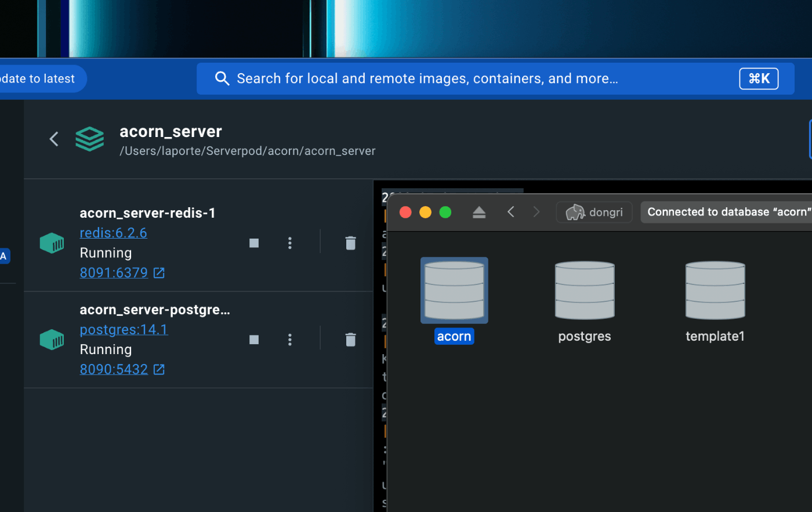Click the acorn_server compose stack icon

pos(89,139)
